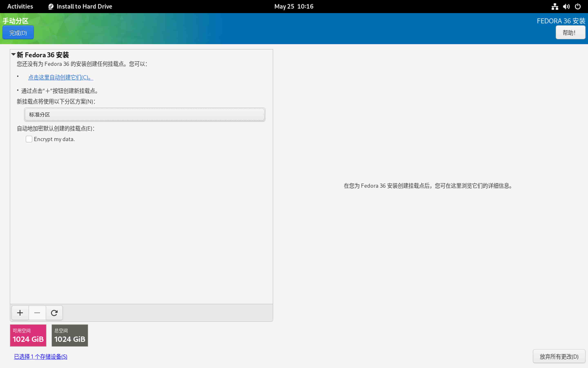Click the FEDORA 36 安装 header text
This screenshot has width=588, height=368.
pos(561,21)
